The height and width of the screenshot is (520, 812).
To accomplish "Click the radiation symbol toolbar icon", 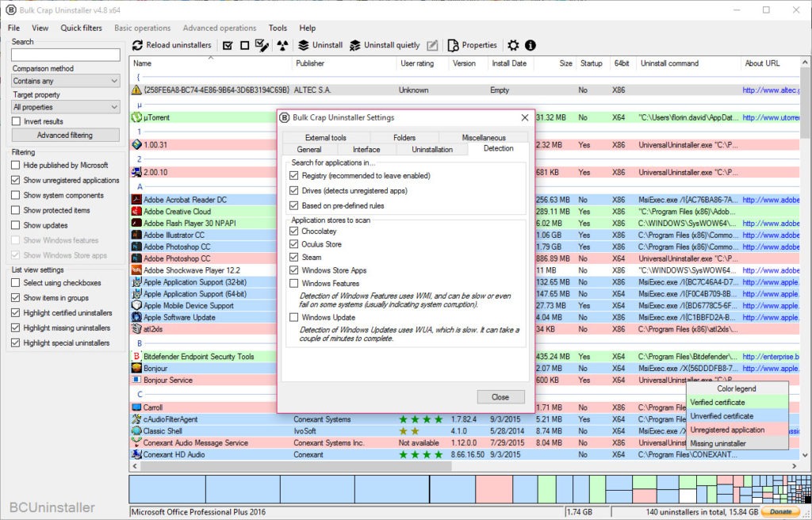I will [x=282, y=45].
